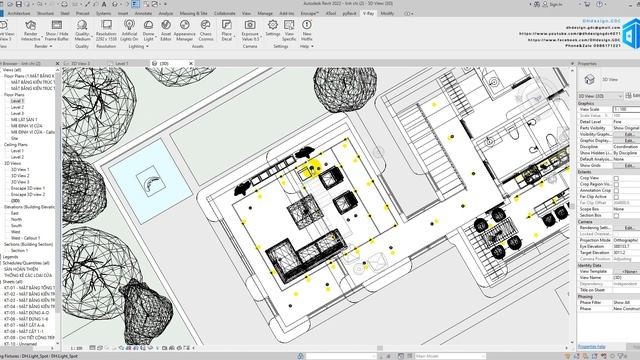The image size is (640, 360).
Task: Open the Detail Level Fine dropdown
Action: click(x=626, y=122)
